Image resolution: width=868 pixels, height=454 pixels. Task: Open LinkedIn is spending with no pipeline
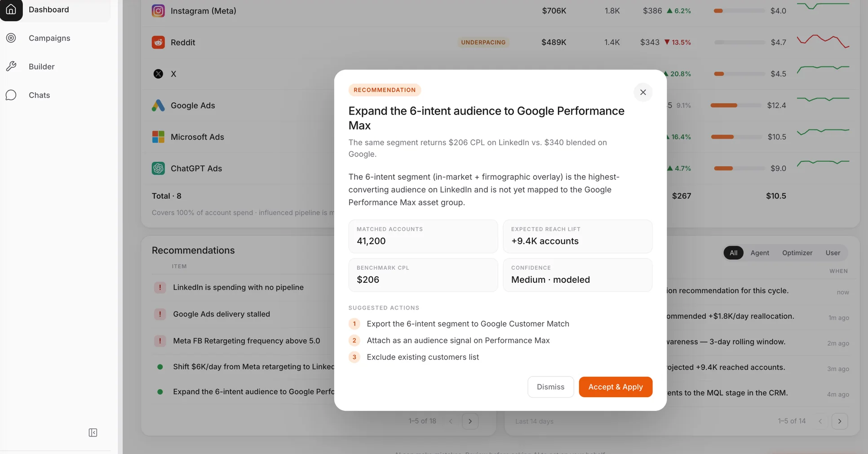point(238,287)
